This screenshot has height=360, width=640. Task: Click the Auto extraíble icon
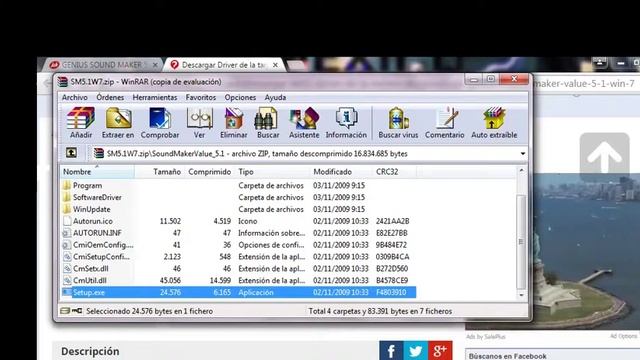(x=494, y=122)
